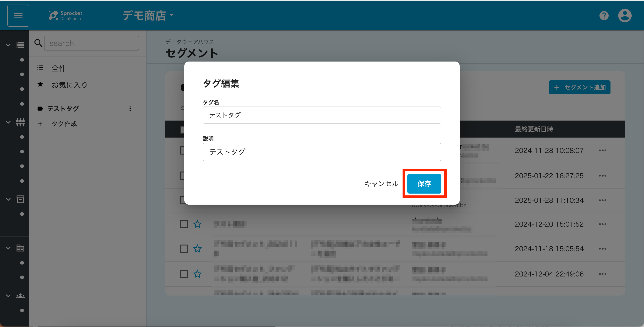Open row menu for 2024-11-28 10:08:07

point(602,150)
